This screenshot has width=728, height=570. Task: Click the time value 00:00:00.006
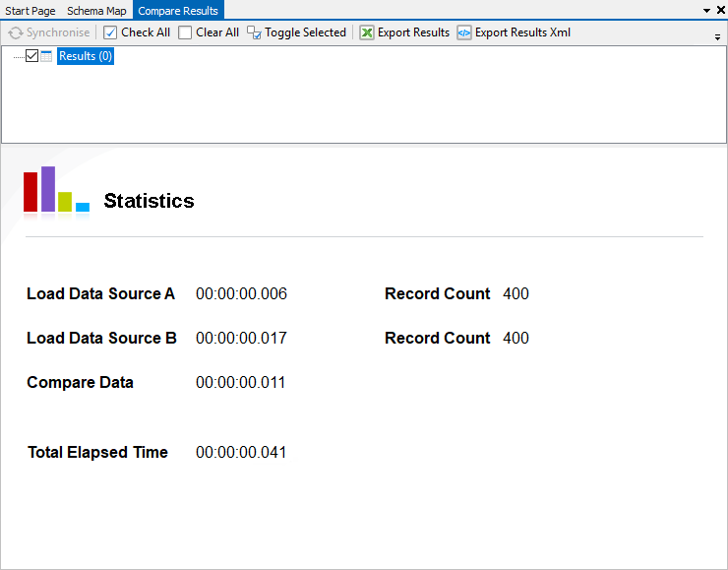click(241, 293)
